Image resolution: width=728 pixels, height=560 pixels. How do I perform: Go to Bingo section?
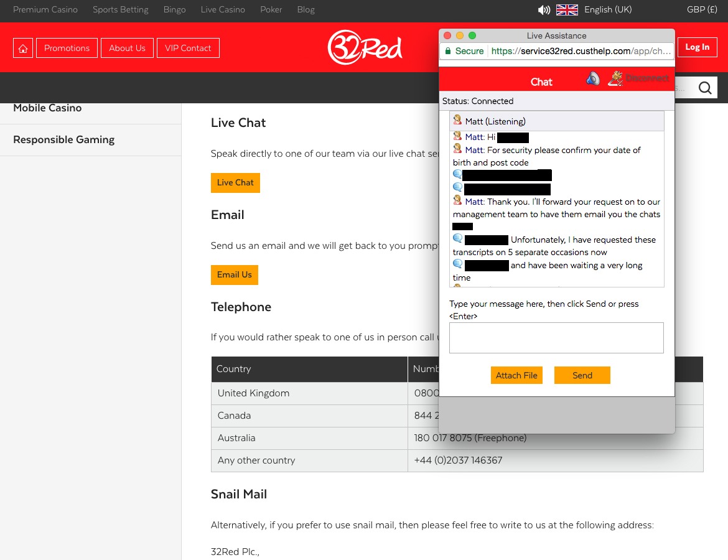coord(175,10)
